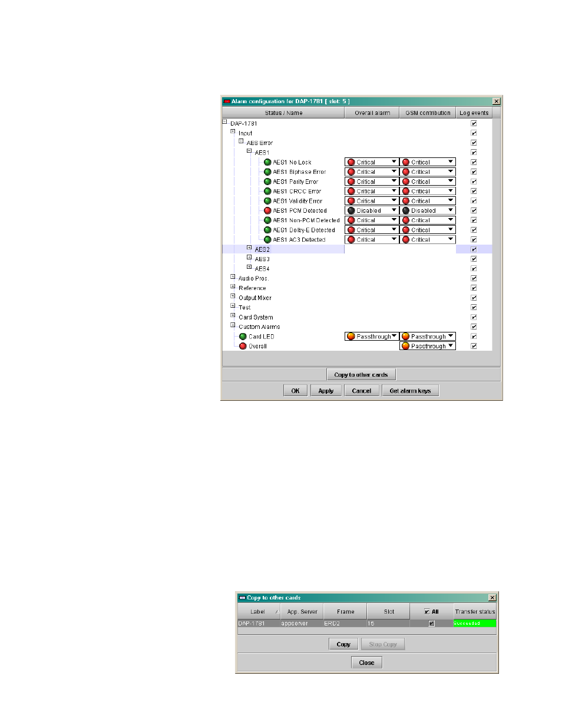Toggle Log events checkbox for Card LED
This screenshot has height=728, width=562.
click(474, 337)
